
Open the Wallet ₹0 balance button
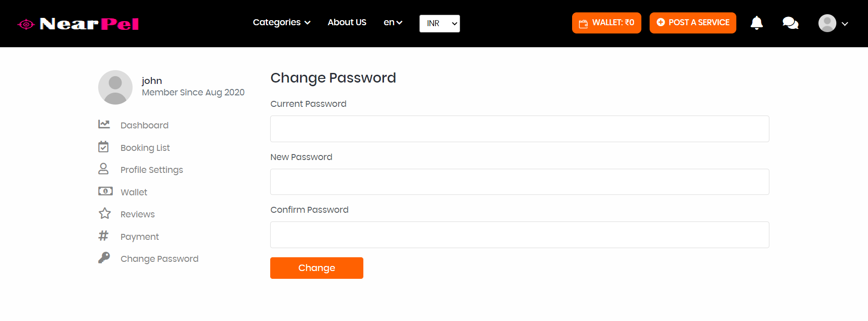(606, 23)
